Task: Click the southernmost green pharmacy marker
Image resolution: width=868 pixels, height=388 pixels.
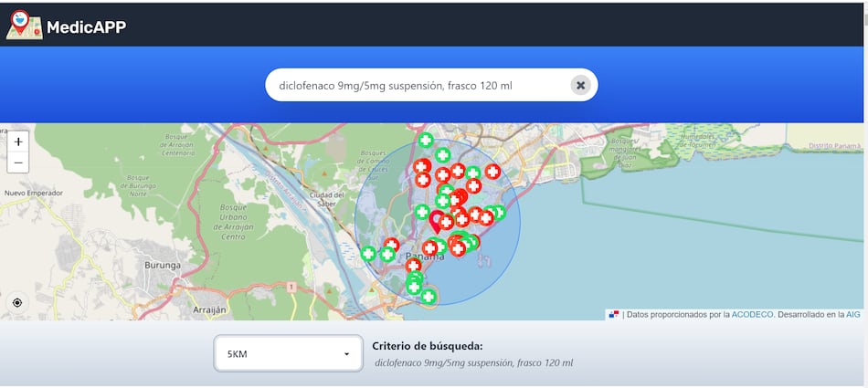Action: (428, 296)
